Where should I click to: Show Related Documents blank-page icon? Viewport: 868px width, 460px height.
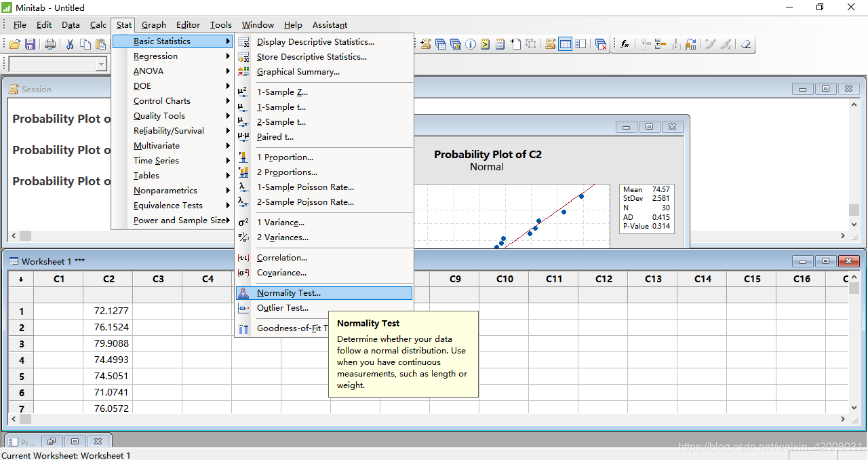[515, 44]
